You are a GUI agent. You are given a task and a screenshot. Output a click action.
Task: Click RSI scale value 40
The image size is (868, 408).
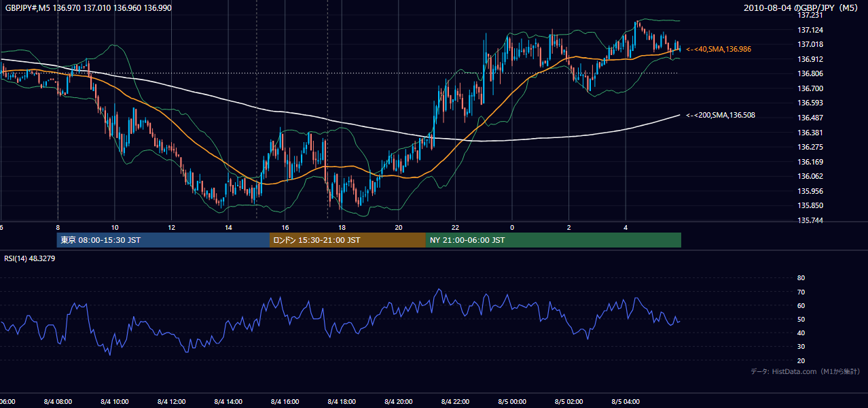click(x=801, y=333)
